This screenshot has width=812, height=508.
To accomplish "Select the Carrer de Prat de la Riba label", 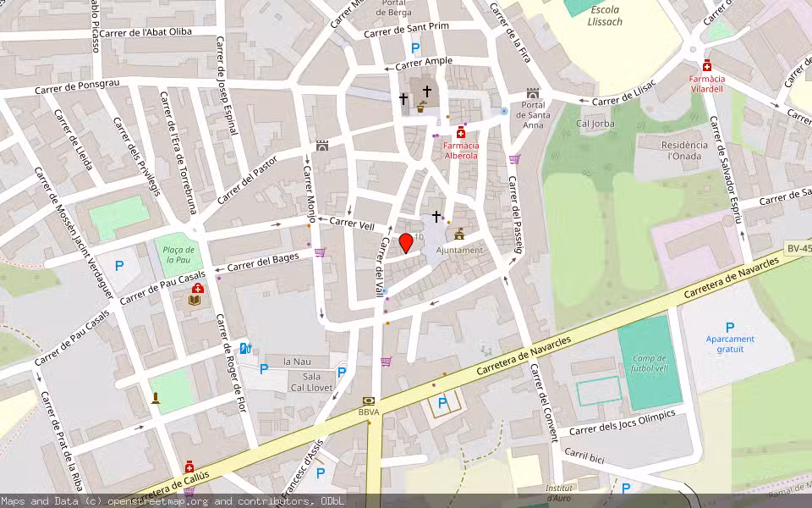I will [62, 440].
